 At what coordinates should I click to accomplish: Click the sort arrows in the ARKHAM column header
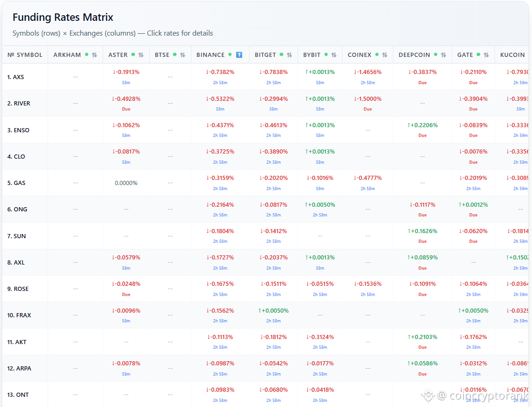pos(94,55)
